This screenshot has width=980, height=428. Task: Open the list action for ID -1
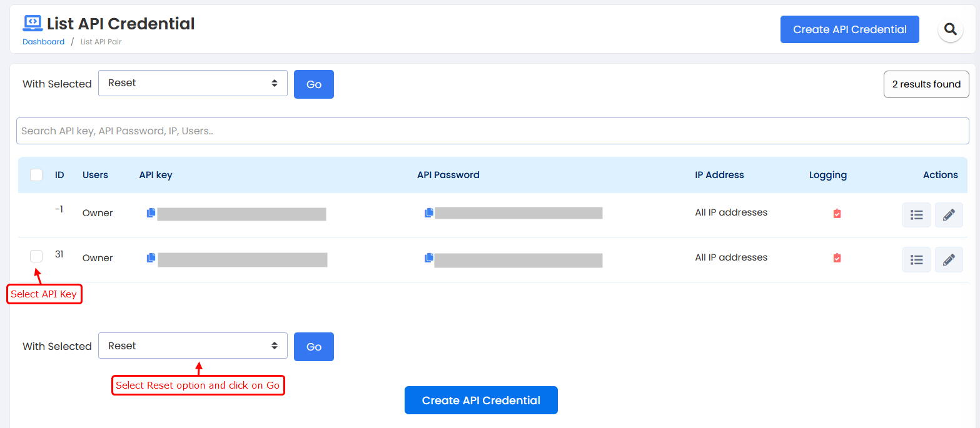pyautogui.click(x=916, y=215)
